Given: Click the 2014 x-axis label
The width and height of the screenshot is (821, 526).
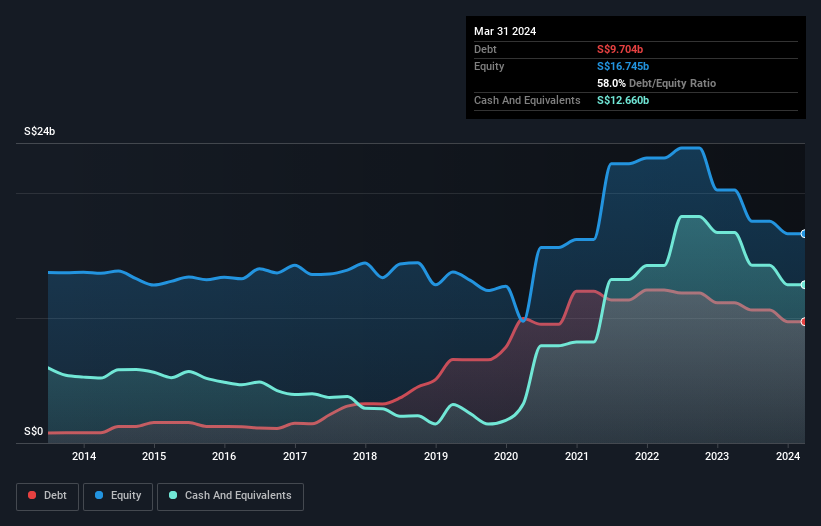Looking at the screenshot, I should pos(84,456).
